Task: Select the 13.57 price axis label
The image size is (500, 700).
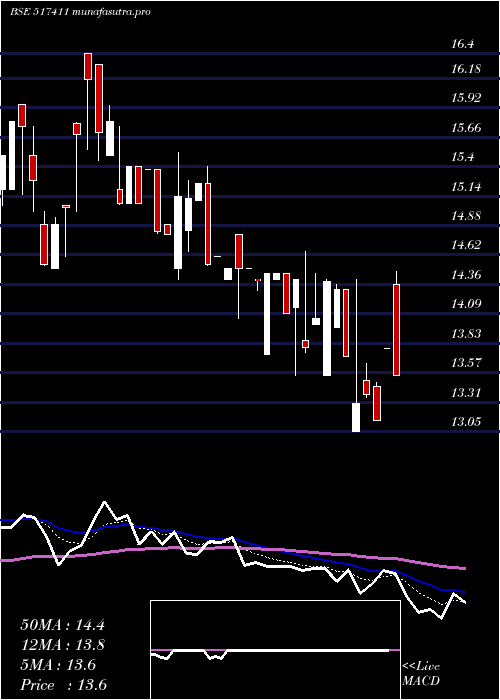Action: 466,363
